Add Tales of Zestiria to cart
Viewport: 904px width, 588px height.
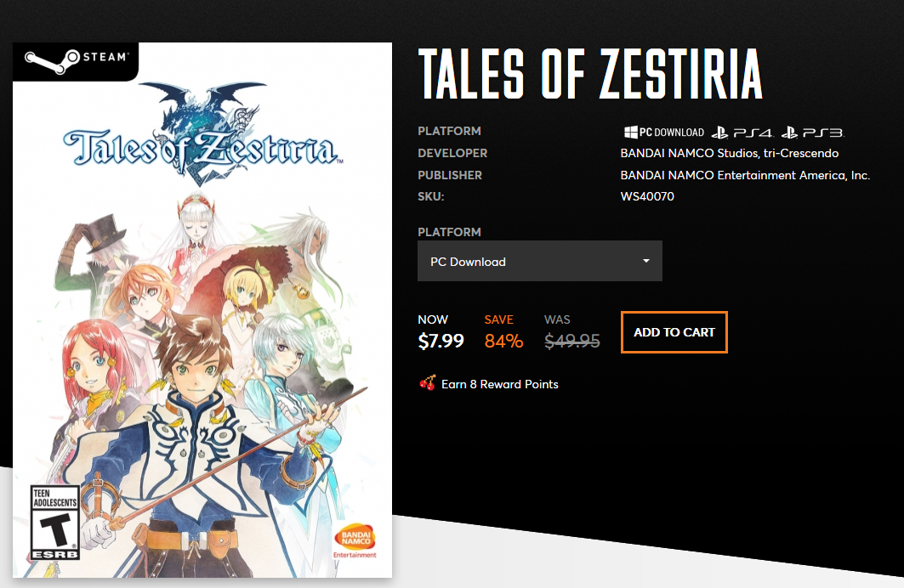click(x=674, y=332)
